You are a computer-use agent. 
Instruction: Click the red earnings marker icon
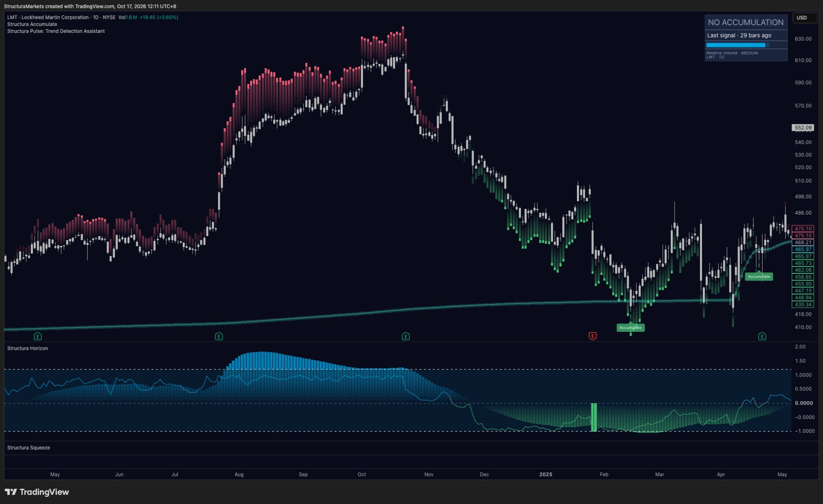pos(593,336)
